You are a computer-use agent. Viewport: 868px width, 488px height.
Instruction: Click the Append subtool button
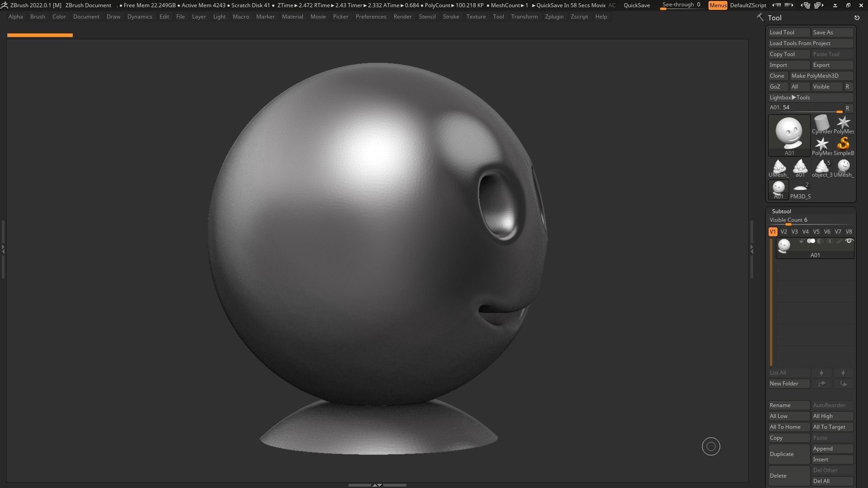pos(832,449)
